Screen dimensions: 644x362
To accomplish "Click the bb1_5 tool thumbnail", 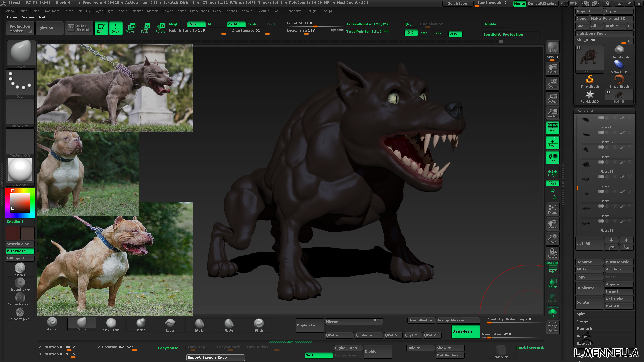I will [589, 59].
